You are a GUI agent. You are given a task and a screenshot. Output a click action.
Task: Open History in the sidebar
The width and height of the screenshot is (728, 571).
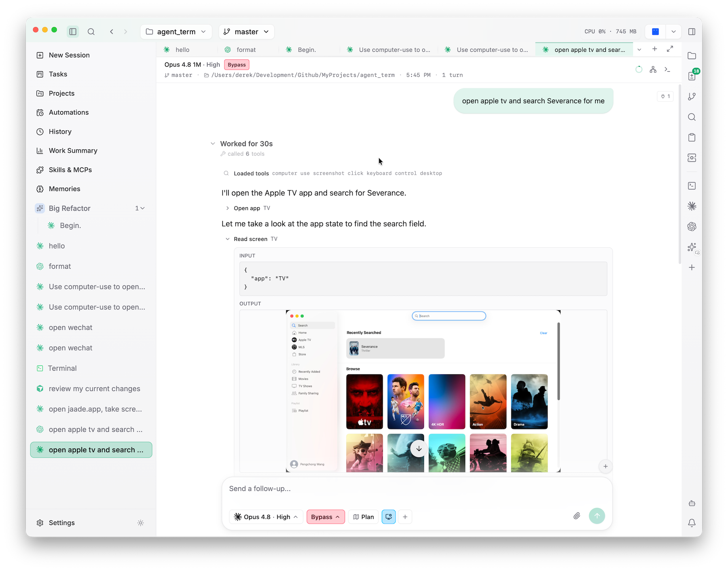91,132
